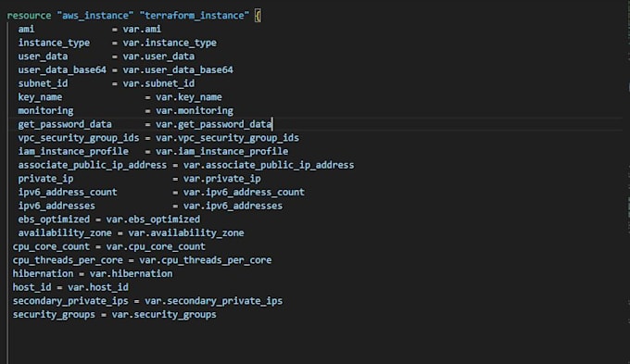Screen dimensions: 630x364
Task: Click the value var.instance_type
Action: (x=170, y=43)
